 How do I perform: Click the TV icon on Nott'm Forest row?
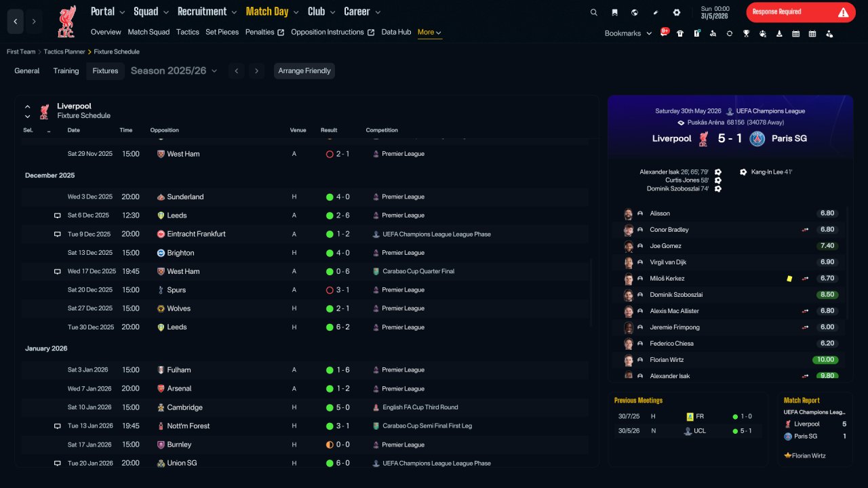(58, 426)
